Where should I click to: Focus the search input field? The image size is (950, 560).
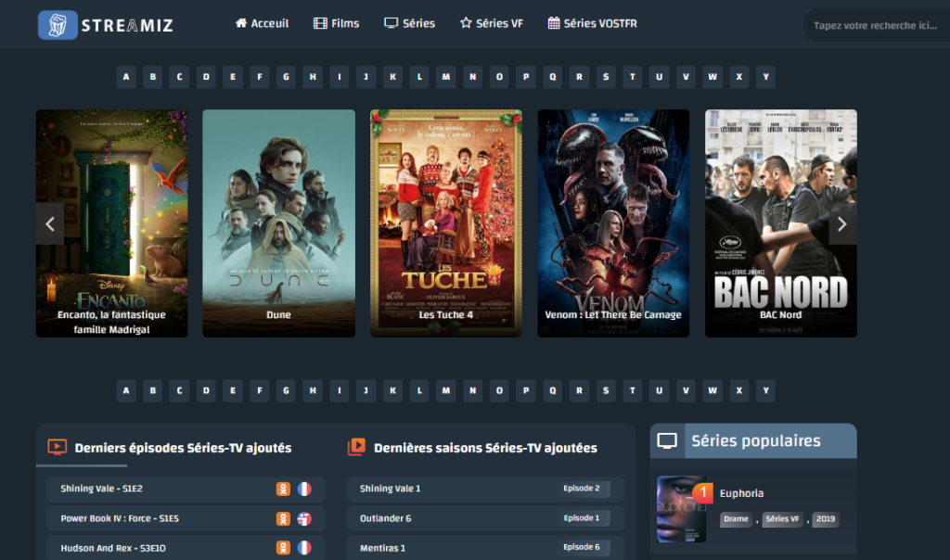876,25
